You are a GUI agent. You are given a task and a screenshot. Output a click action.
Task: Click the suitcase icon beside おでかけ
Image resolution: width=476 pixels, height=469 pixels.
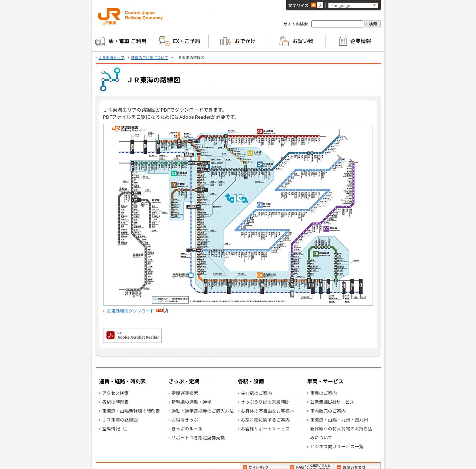[225, 42]
